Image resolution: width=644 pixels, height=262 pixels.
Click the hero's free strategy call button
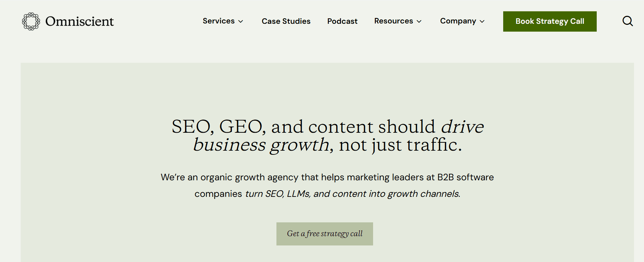click(x=324, y=234)
